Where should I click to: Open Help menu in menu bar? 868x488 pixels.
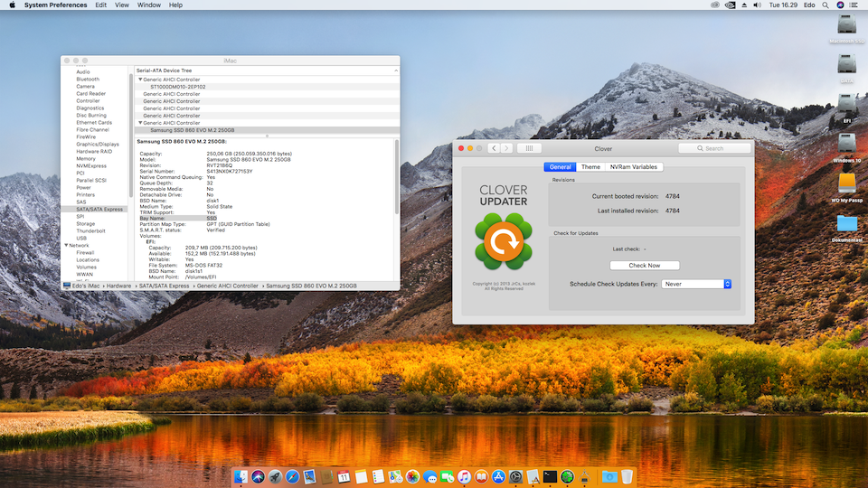[x=175, y=5]
